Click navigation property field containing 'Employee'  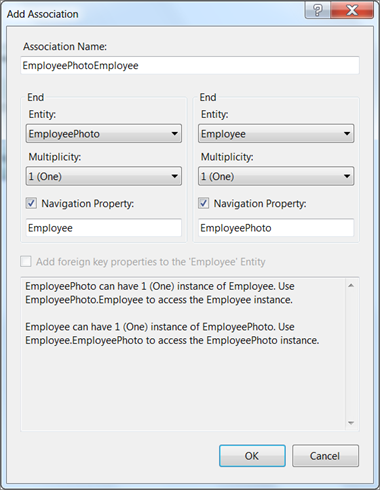pos(104,228)
